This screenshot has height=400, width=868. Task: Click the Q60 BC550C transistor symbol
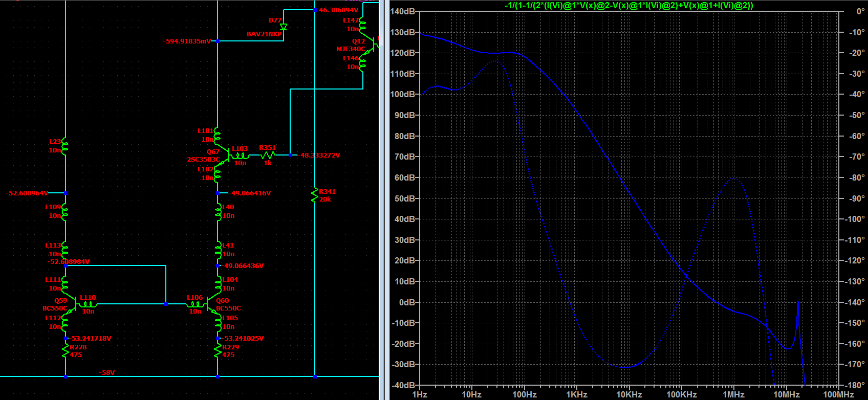[212, 304]
